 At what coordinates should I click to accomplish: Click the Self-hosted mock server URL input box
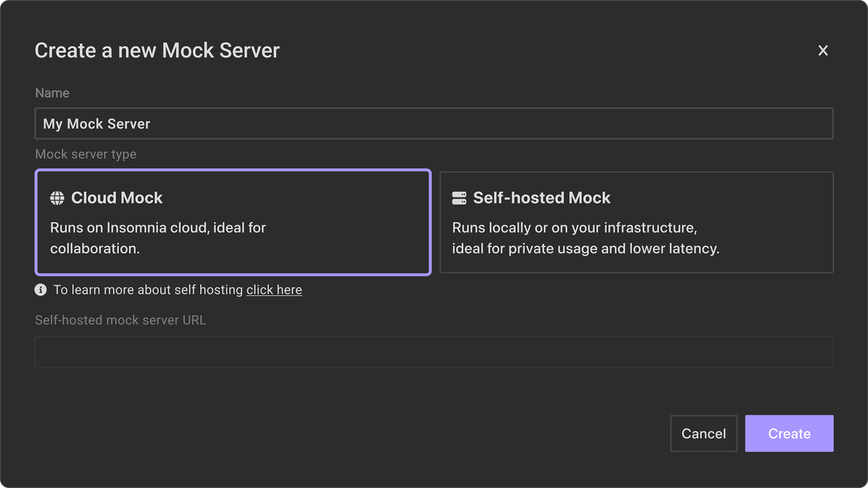coord(434,352)
